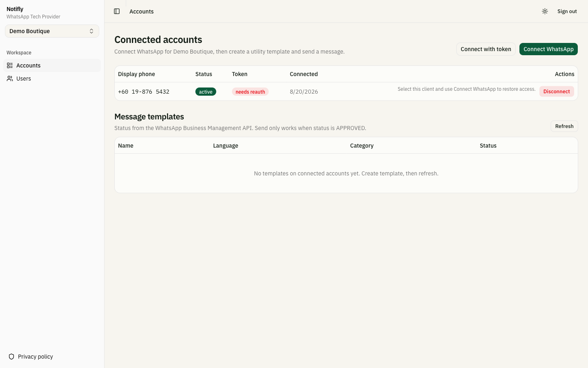Click the No templates empty-state message
588x368 pixels.
tap(346, 173)
